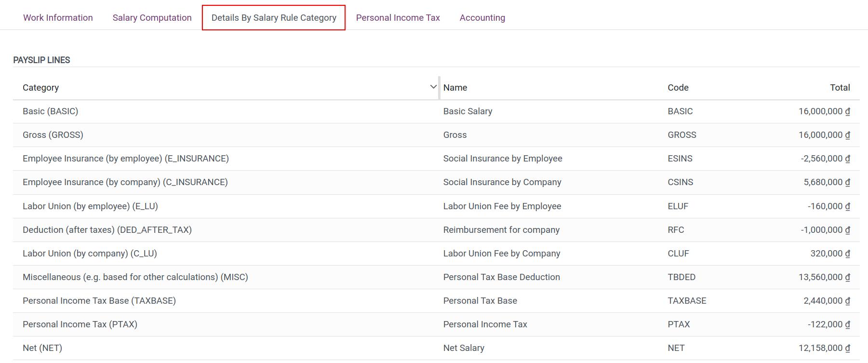
Task: Select the Social Insurance by Company row
Action: tap(502, 182)
